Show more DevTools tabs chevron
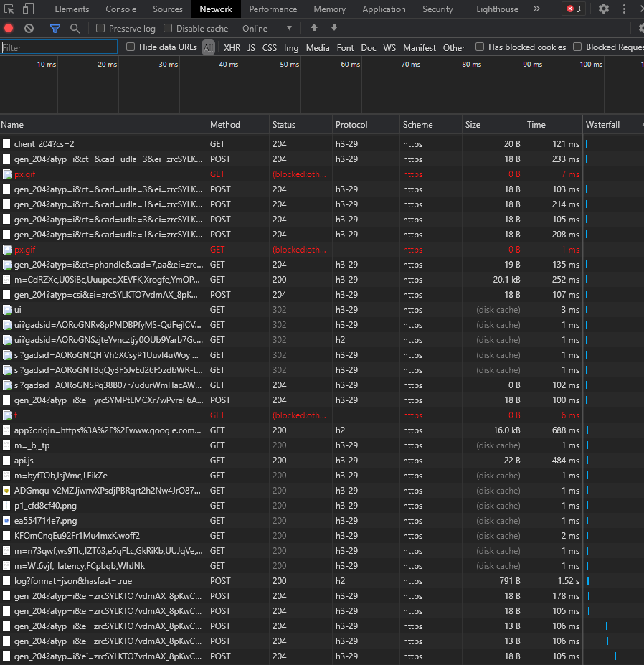 [x=536, y=9]
